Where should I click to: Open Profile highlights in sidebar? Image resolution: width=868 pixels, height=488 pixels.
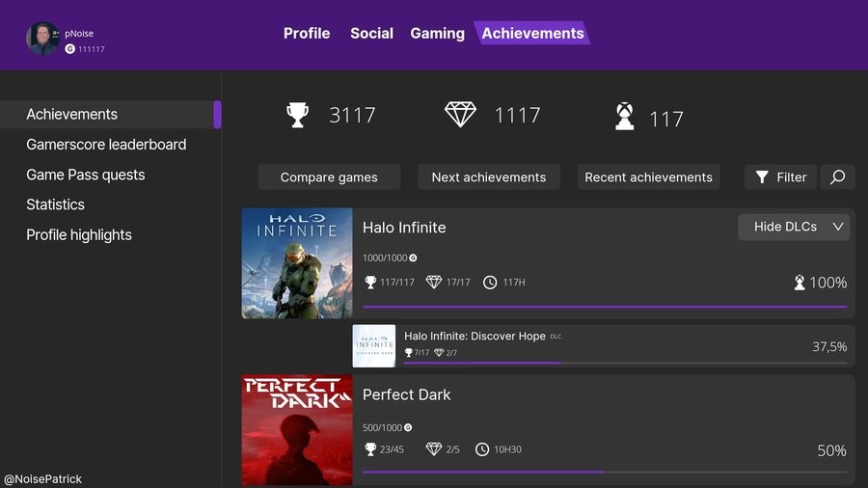(x=79, y=235)
